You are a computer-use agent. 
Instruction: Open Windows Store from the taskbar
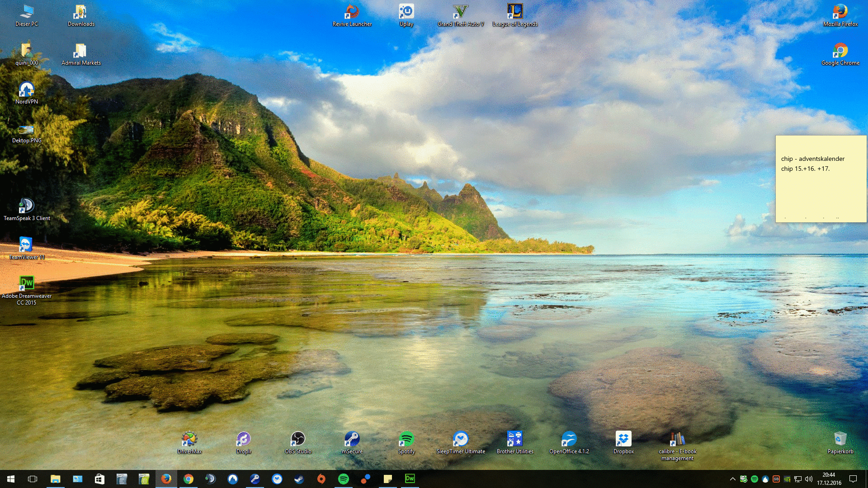(99, 479)
